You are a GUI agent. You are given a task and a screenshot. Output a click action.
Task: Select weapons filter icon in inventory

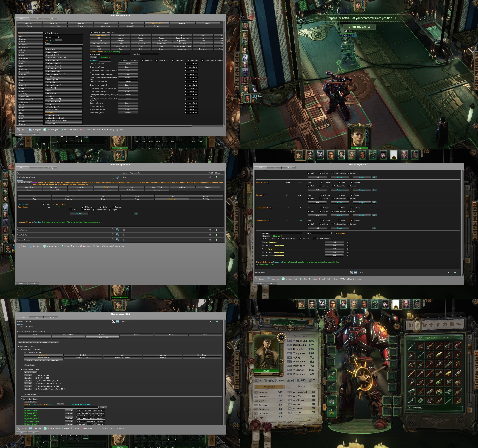[x=418, y=325]
